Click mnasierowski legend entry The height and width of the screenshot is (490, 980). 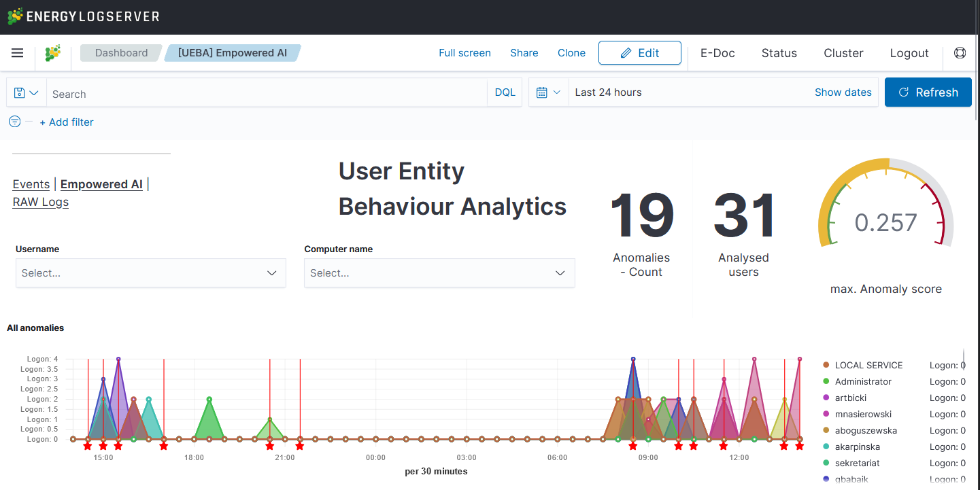[863, 414]
